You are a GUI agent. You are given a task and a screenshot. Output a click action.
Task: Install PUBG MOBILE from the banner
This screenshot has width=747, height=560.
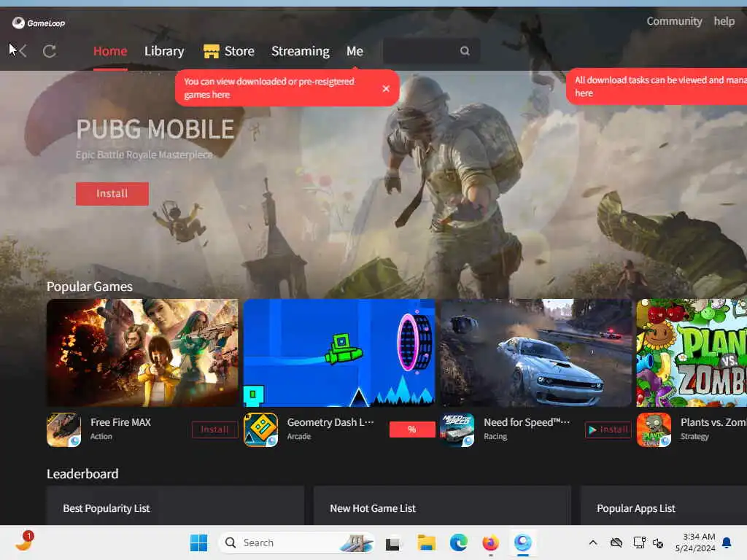(x=112, y=193)
